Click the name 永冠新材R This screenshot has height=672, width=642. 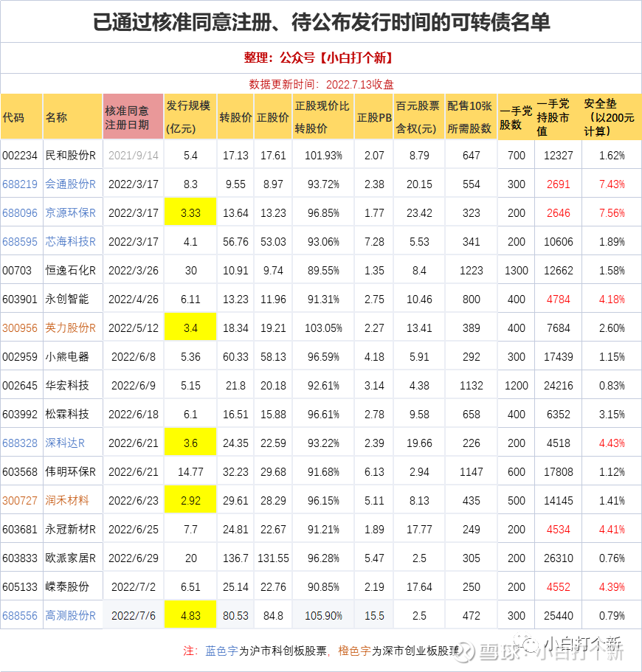click(70, 530)
